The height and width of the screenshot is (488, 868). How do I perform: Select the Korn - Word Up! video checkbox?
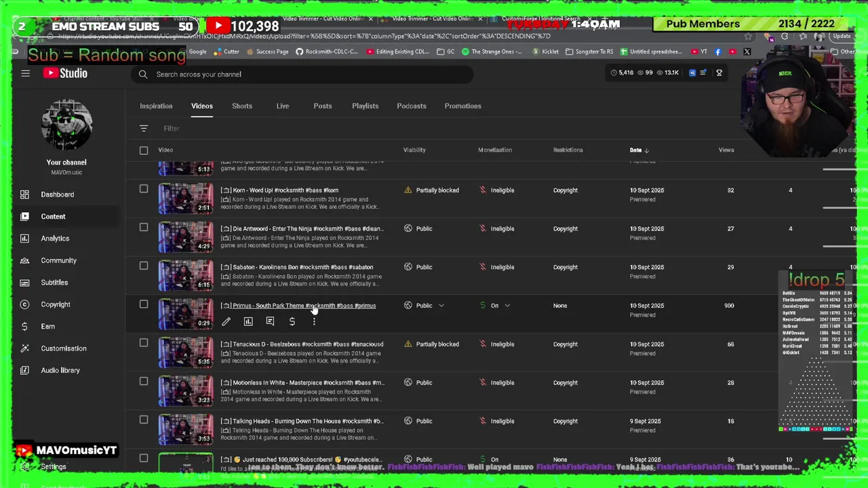click(144, 189)
